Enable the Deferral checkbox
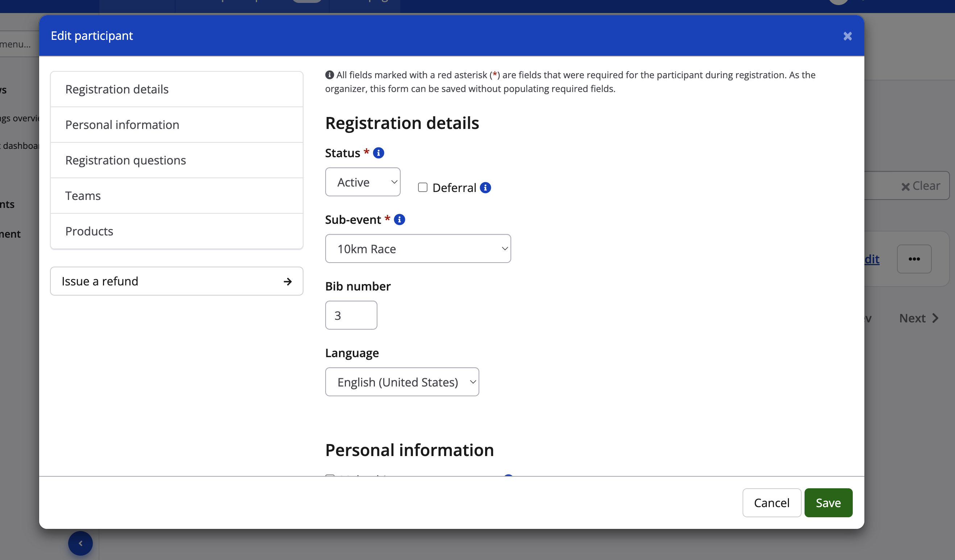This screenshot has width=955, height=560. tap(422, 188)
